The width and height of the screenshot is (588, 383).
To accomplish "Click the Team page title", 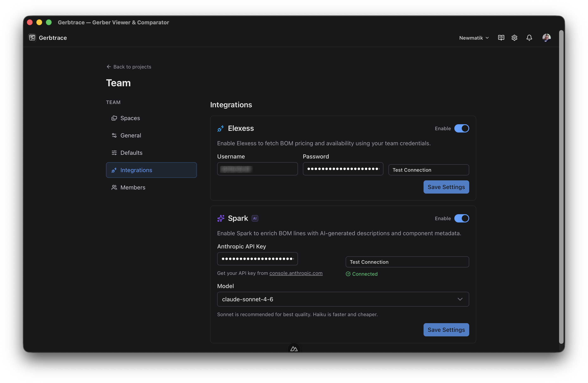I will [x=118, y=83].
